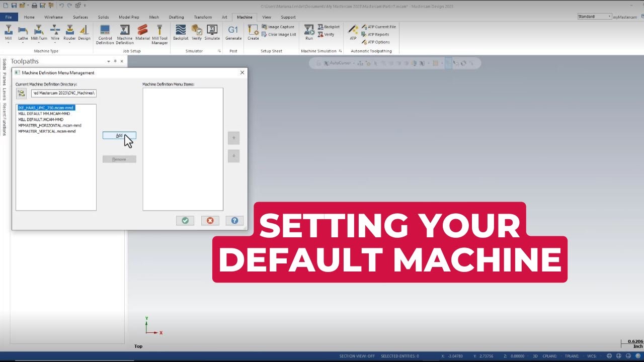
Task: Run Machine Simulation
Action: pyautogui.click(x=309, y=32)
